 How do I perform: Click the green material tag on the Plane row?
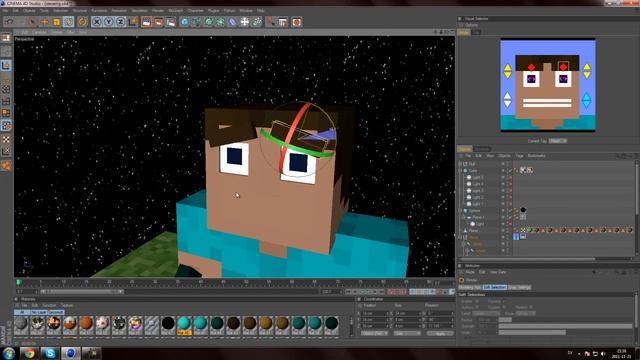pos(530,230)
